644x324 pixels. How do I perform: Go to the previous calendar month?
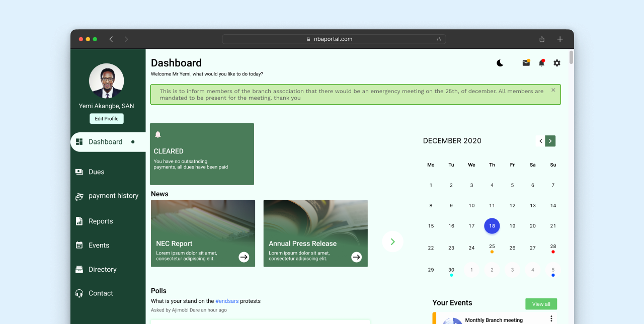point(541,141)
